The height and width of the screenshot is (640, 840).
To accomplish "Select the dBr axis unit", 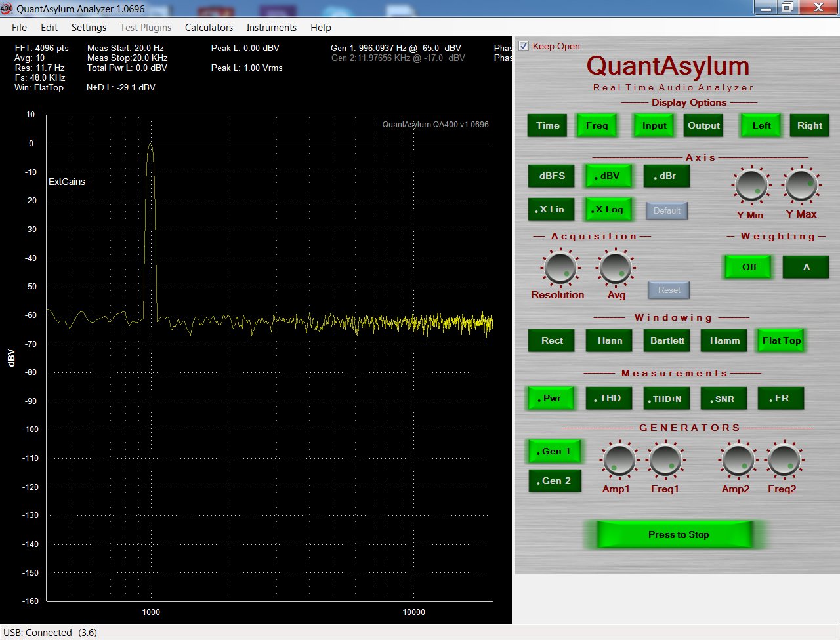I will (666, 176).
